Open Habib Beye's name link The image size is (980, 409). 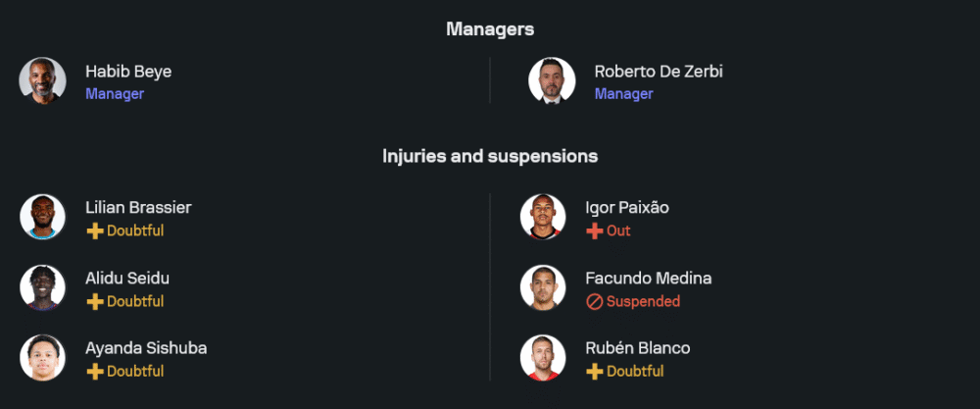[128, 72]
